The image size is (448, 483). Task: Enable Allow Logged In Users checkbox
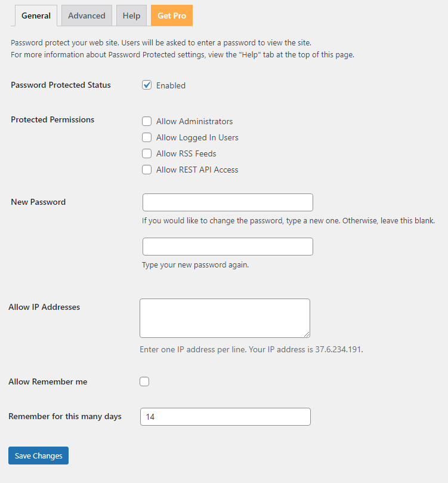(147, 137)
